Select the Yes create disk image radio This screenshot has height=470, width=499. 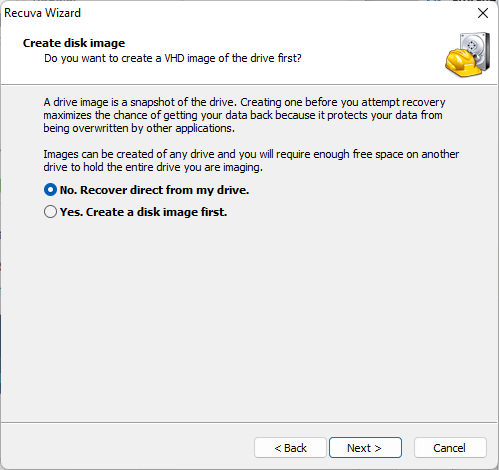(x=50, y=212)
